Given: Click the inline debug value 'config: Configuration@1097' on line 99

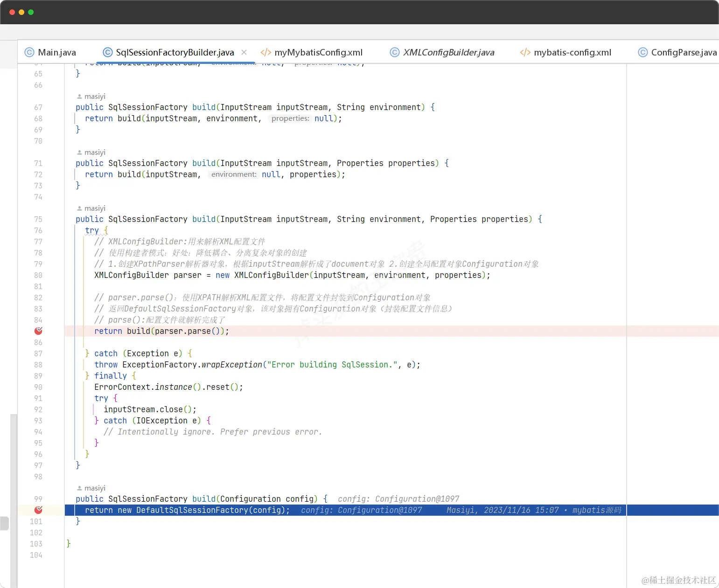Looking at the screenshot, I should pyautogui.click(x=398, y=499).
